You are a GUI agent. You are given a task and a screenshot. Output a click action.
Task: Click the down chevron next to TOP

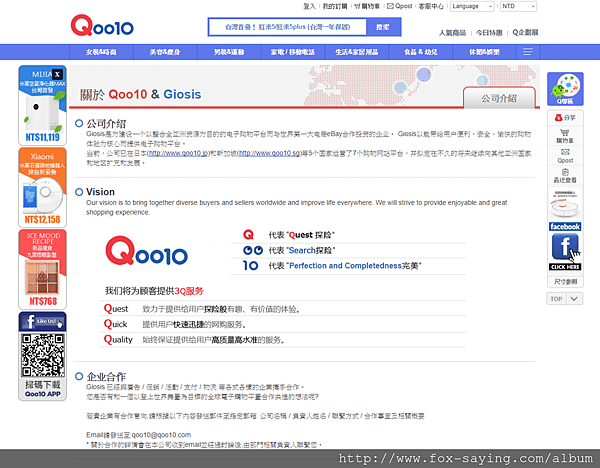[574, 299]
